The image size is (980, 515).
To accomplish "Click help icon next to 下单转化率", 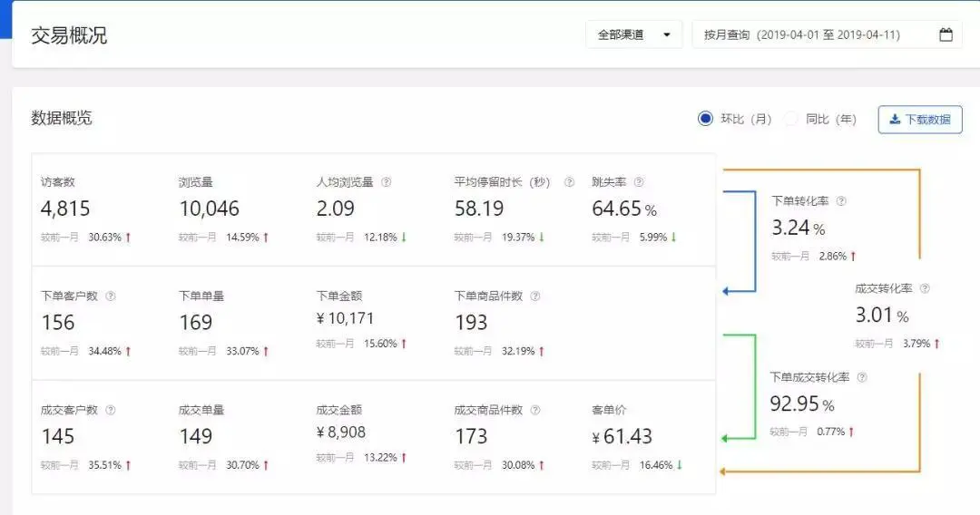I will click(x=841, y=201).
